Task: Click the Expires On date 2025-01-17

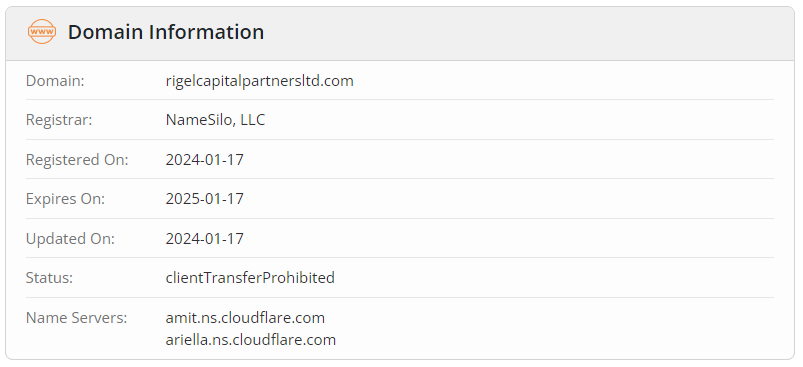Action: click(x=204, y=199)
